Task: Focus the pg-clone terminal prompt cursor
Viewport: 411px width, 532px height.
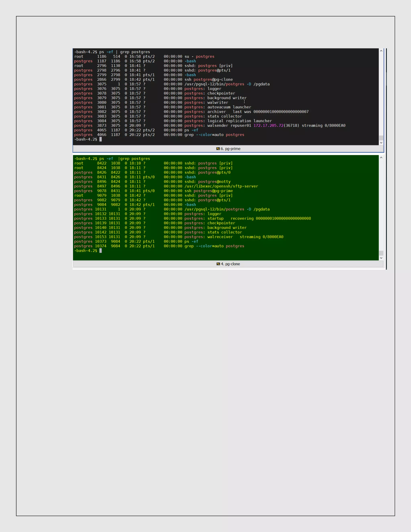Action: (101, 251)
